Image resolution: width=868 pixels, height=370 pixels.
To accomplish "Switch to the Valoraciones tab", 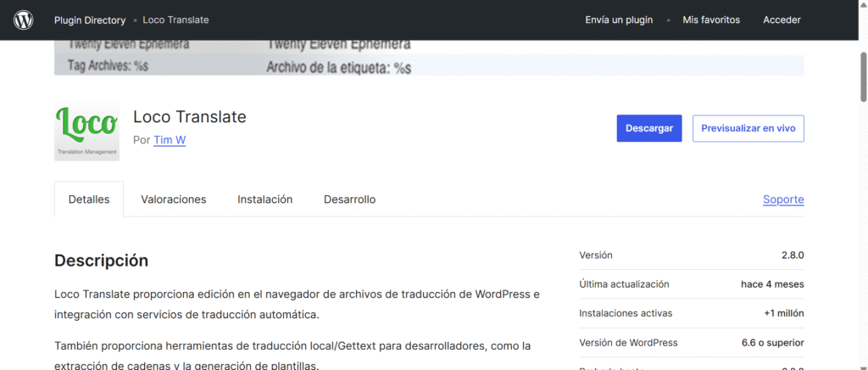I will (174, 199).
